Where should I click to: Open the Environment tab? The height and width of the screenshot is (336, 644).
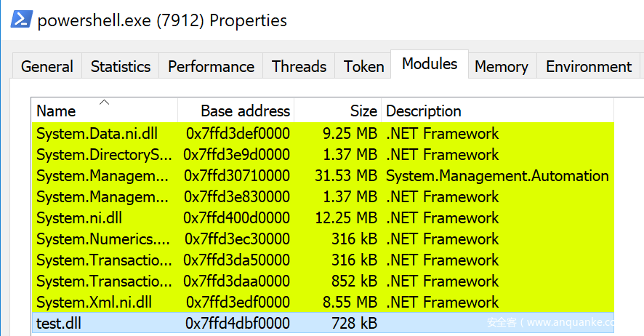point(589,67)
